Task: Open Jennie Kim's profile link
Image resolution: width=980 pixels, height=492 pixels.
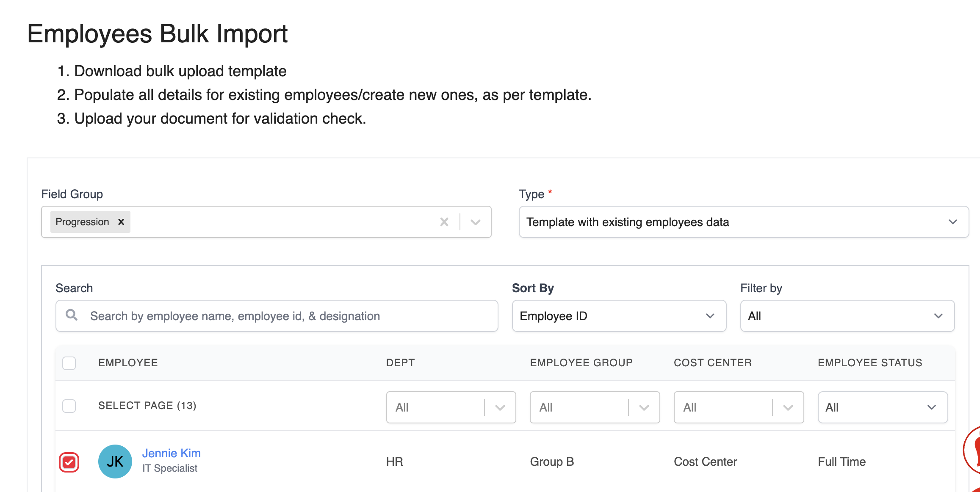Action: pos(171,453)
